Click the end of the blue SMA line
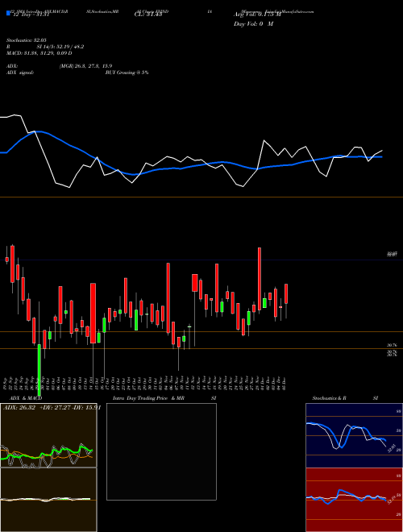 [x=382, y=156]
